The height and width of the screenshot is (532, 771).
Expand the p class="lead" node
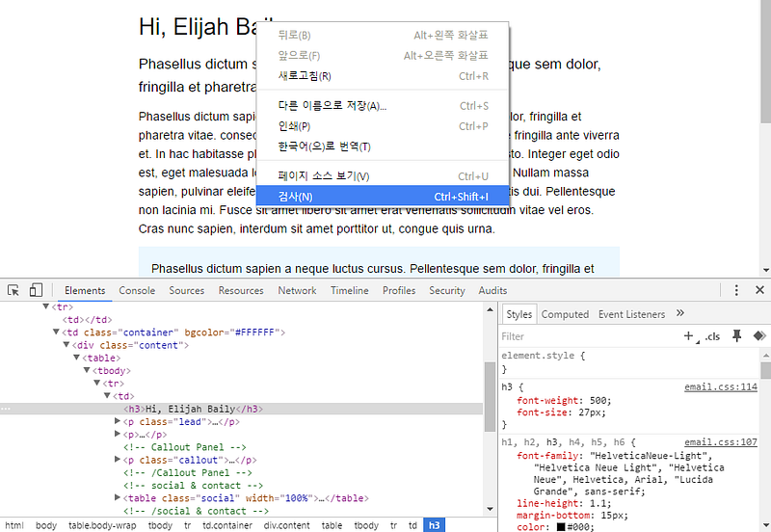(x=118, y=421)
